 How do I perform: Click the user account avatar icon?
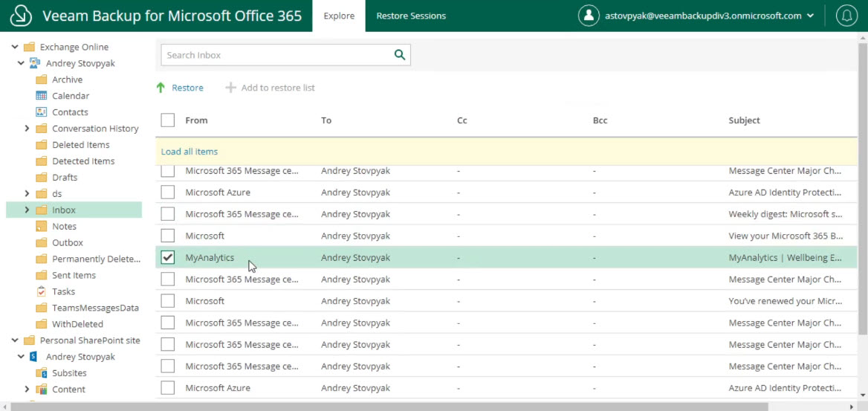point(589,16)
